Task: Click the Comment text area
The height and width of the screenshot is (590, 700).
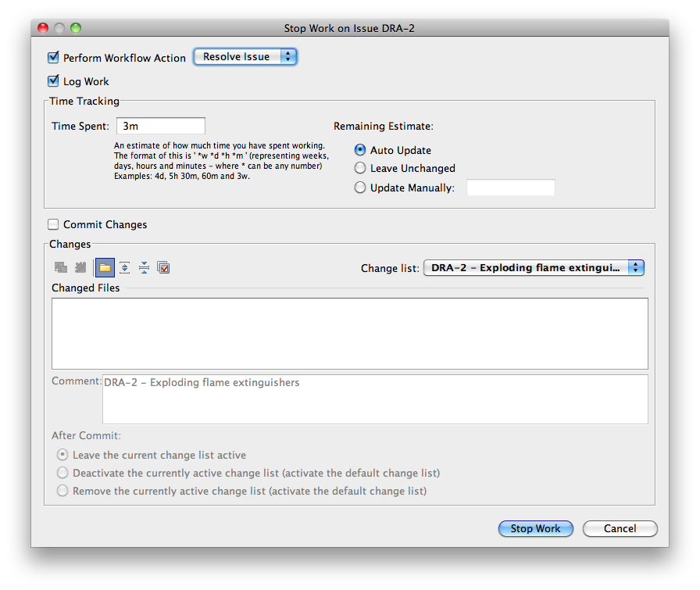Action: [374, 399]
